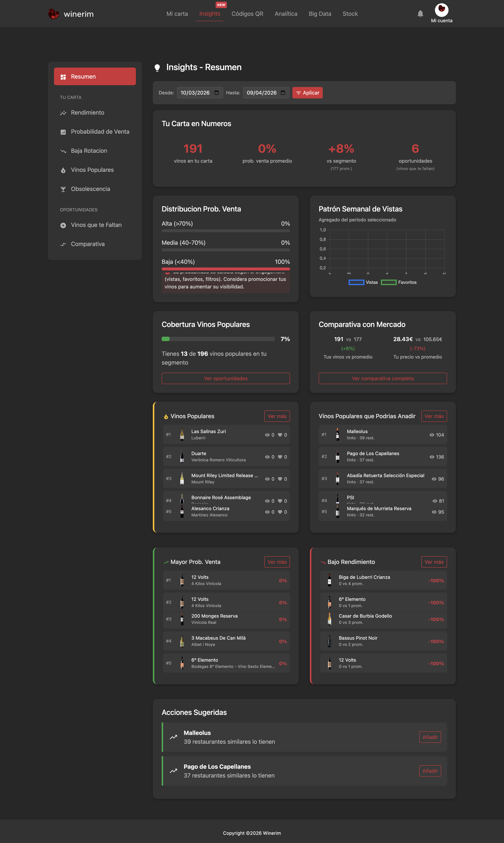Click the eye icon for Las Salinas Zuri
Viewport: 504px width, 843px height.
(x=267, y=435)
